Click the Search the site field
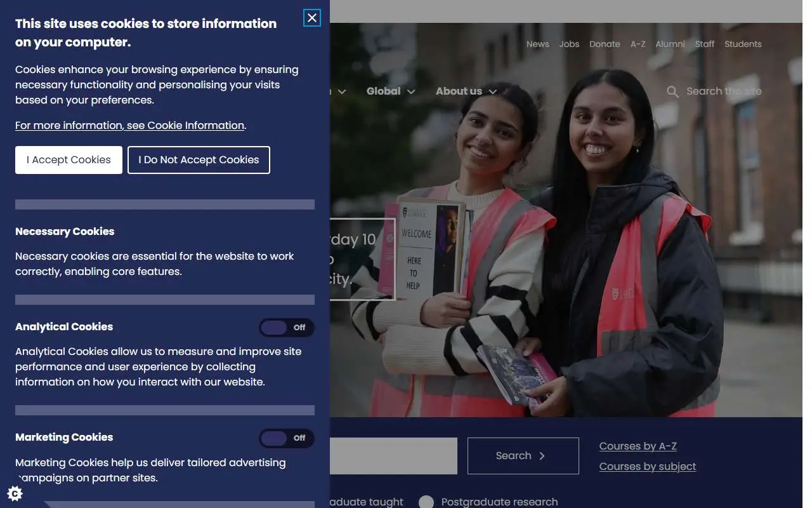The width and height of the screenshot is (812, 508). (x=724, y=91)
